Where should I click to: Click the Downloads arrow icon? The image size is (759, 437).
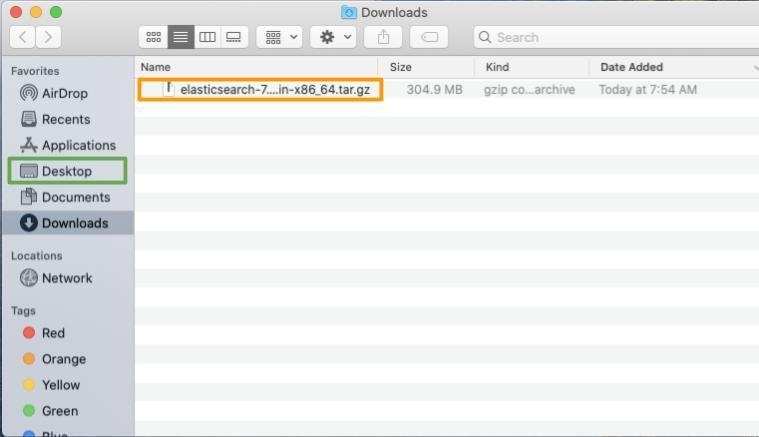coord(29,223)
